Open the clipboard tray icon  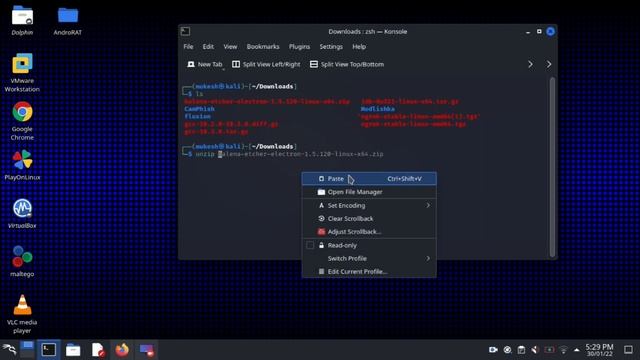coord(521,350)
